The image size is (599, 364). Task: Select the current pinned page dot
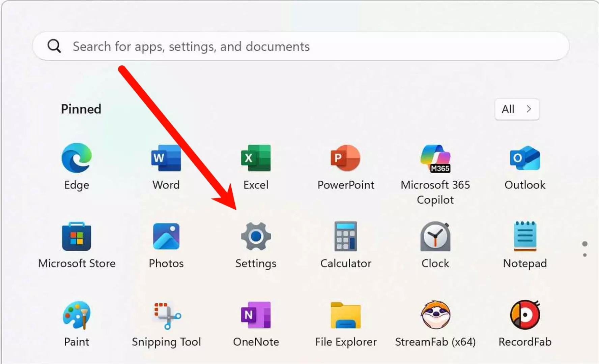click(585, 244)
